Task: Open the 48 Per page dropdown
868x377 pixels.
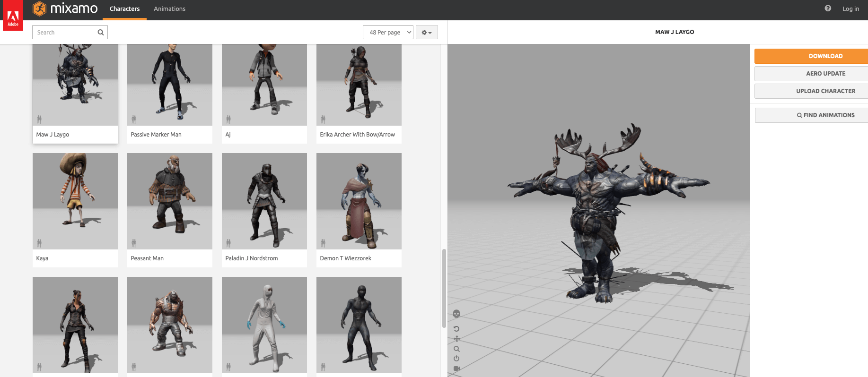Action: (x=388, y=32)
